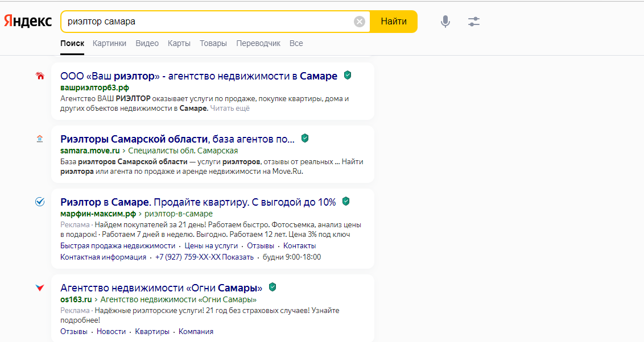This screenshot has height=342, width=644.
Task: Open the Карты tab
Action: point(179,44)
